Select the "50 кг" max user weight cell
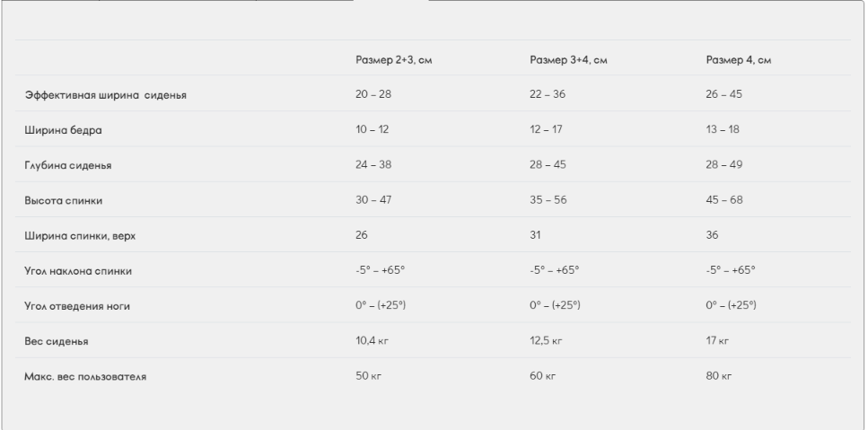868x430 pixels. (368, 376)
